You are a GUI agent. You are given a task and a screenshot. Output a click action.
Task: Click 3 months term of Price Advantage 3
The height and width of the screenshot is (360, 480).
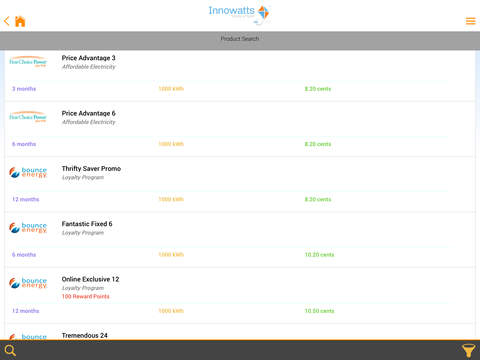click(24, 89)
